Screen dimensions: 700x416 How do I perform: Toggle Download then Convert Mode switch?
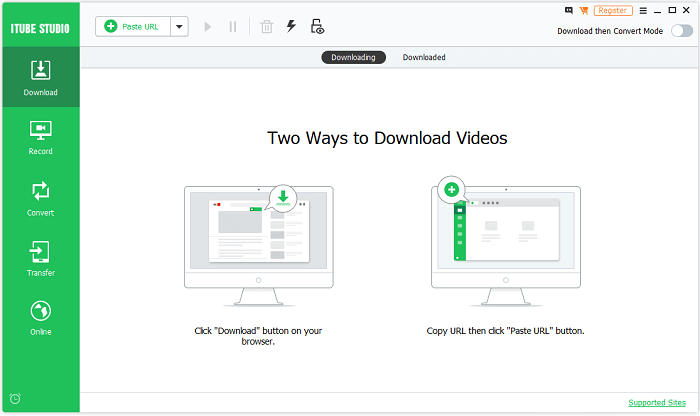pyautogui.click(x=682, y=31)
